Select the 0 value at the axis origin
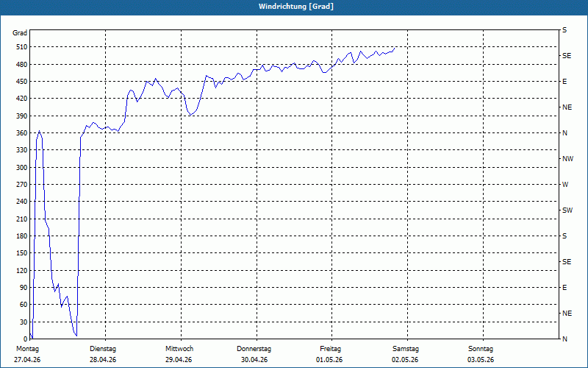 (x=26, y=339)
